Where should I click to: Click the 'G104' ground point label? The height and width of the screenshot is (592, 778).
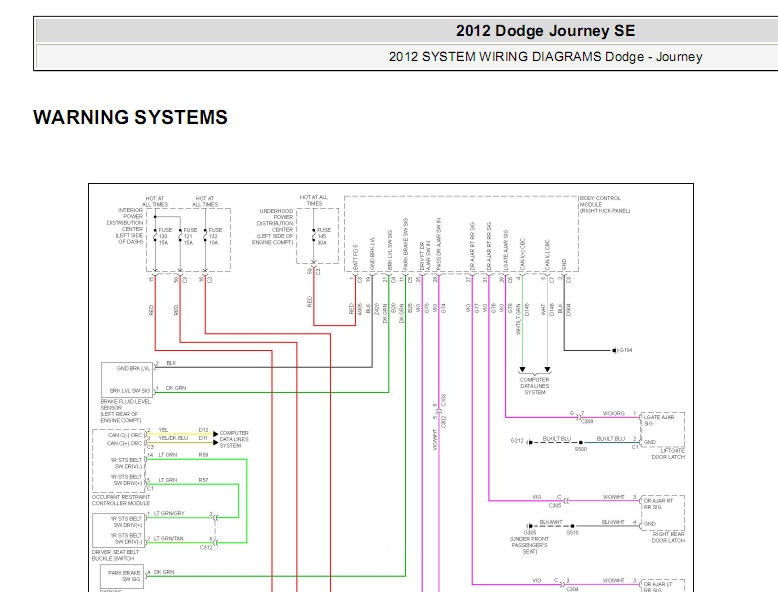coord(626,350)
